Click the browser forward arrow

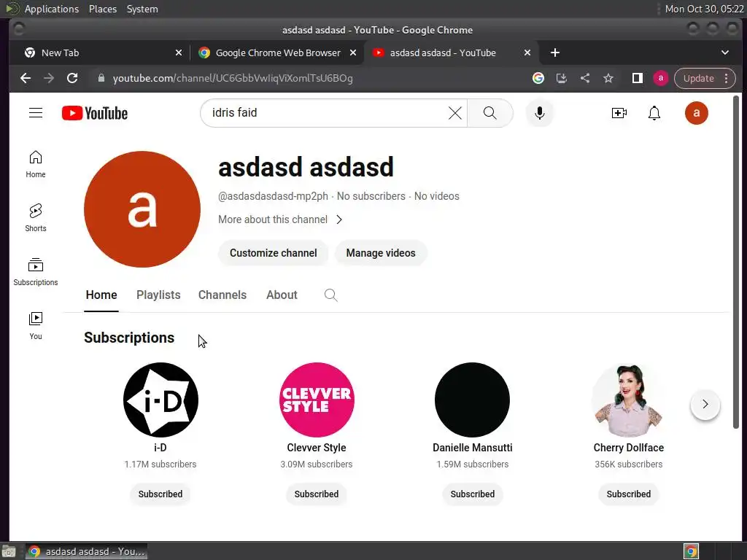tap(49, 78)
